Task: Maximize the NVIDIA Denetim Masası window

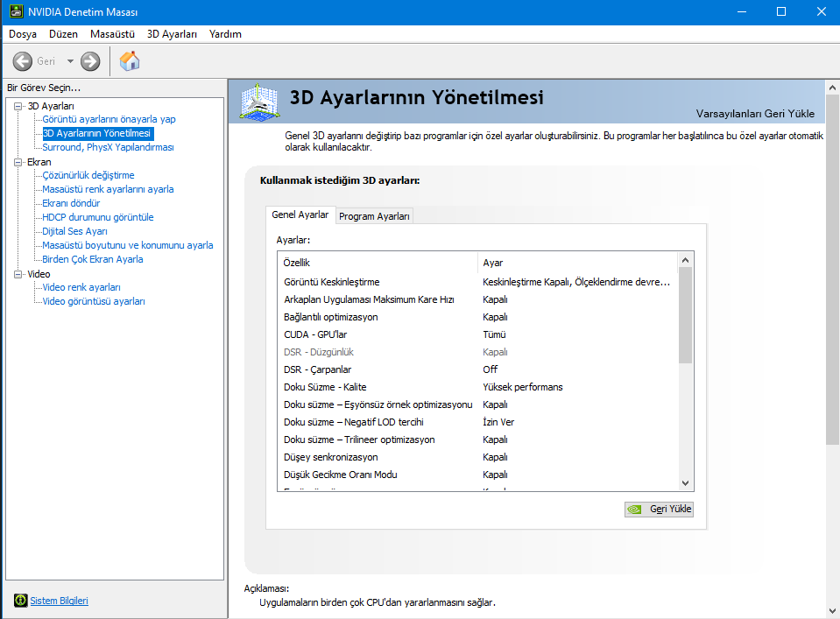Action: click(x=781, y=11)
